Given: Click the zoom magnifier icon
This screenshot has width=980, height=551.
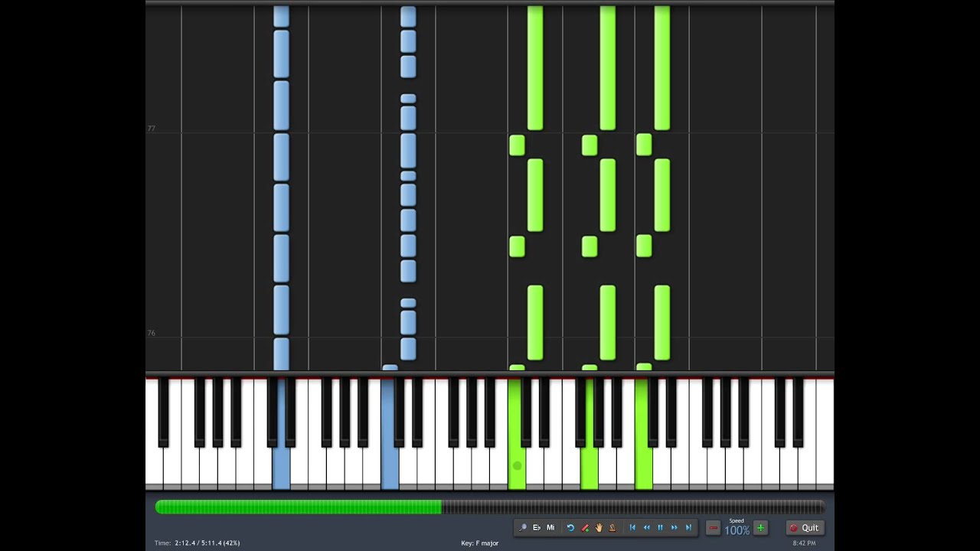Looking at the screenshot, I should pyautogui.click(x=523, y=527).
